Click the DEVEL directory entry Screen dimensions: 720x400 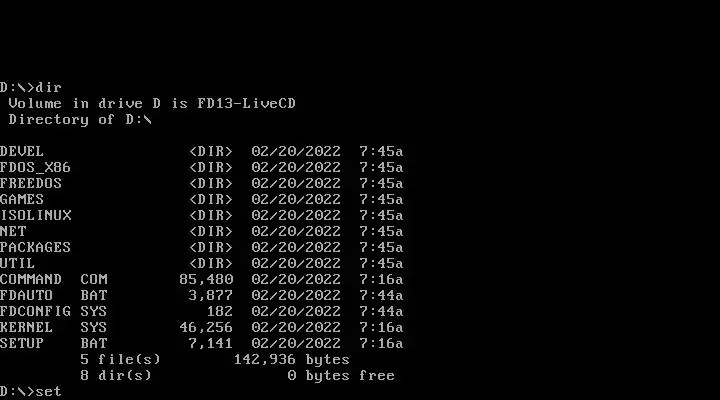point(22,152)
